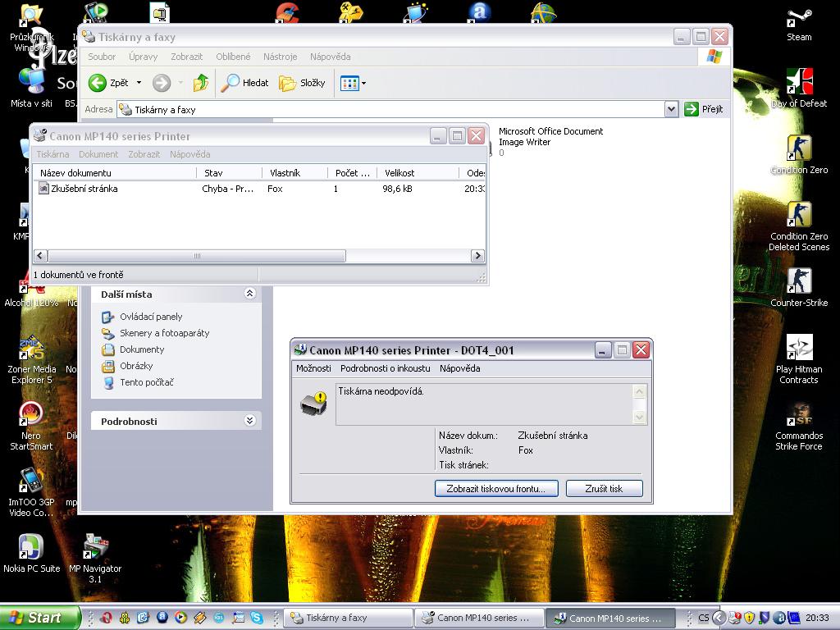Open Day of Defeat desktop icon

pos(799,89)
